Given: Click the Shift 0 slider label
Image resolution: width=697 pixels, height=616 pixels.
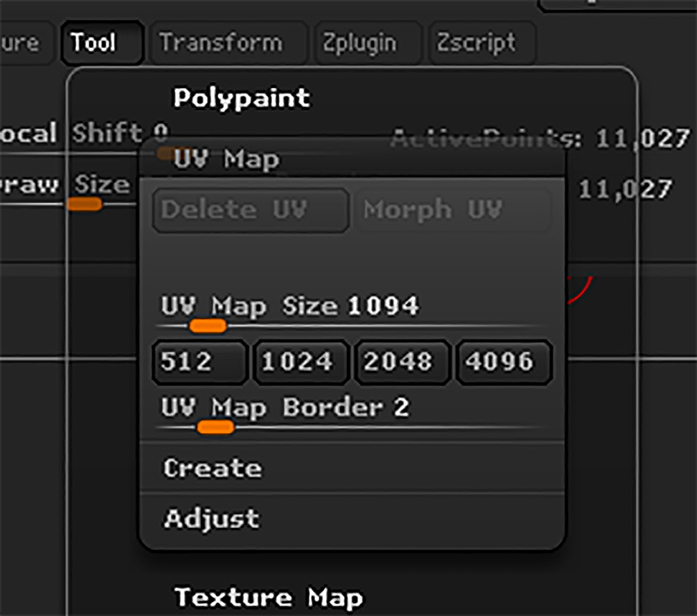Looking at the screenshot, I should coord(120,132).
